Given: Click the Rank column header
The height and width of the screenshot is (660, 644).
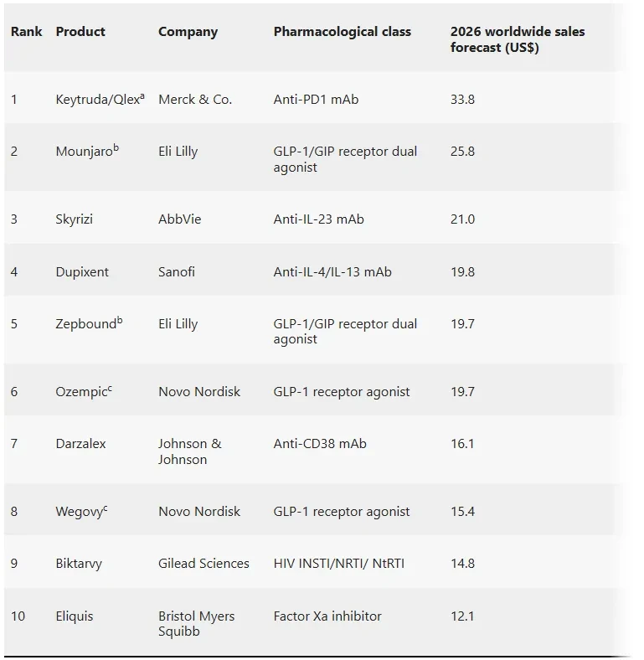Looking at the screenshot, I should (26, 32).
